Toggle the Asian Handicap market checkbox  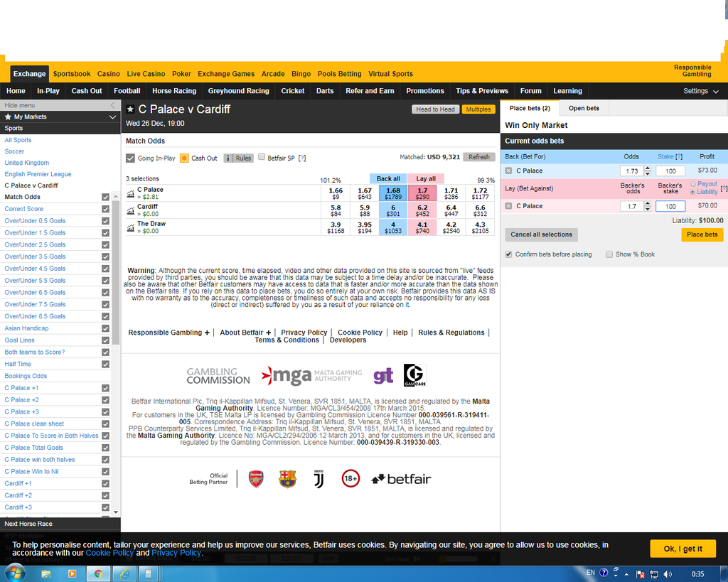(105, 328)
